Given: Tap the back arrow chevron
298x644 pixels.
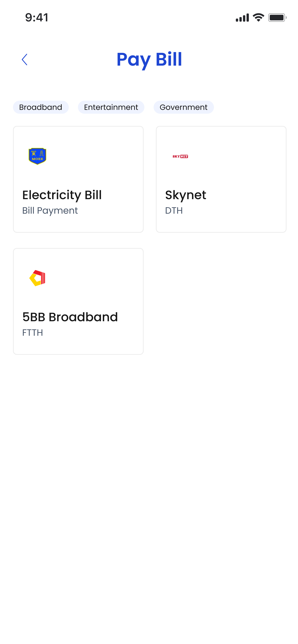Looking at the screenshot, I should click(24, 60).
